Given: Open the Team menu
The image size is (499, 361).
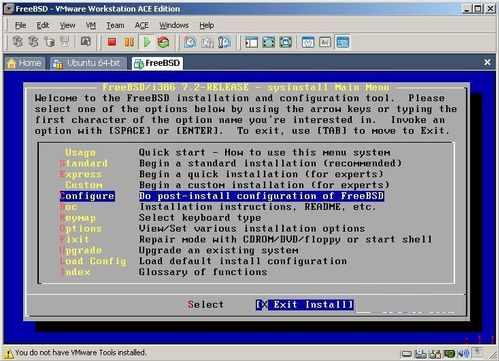Looking at the screenshot, I should 115,25.
